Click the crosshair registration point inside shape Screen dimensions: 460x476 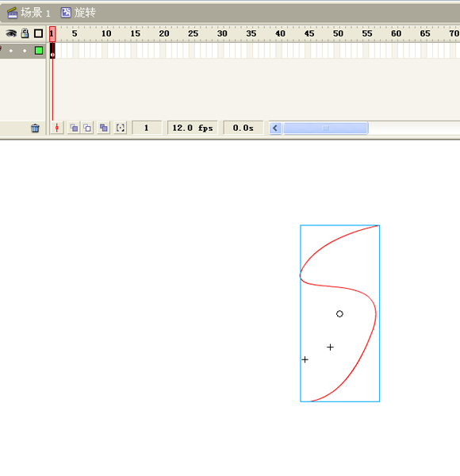(x=330, y=347)
